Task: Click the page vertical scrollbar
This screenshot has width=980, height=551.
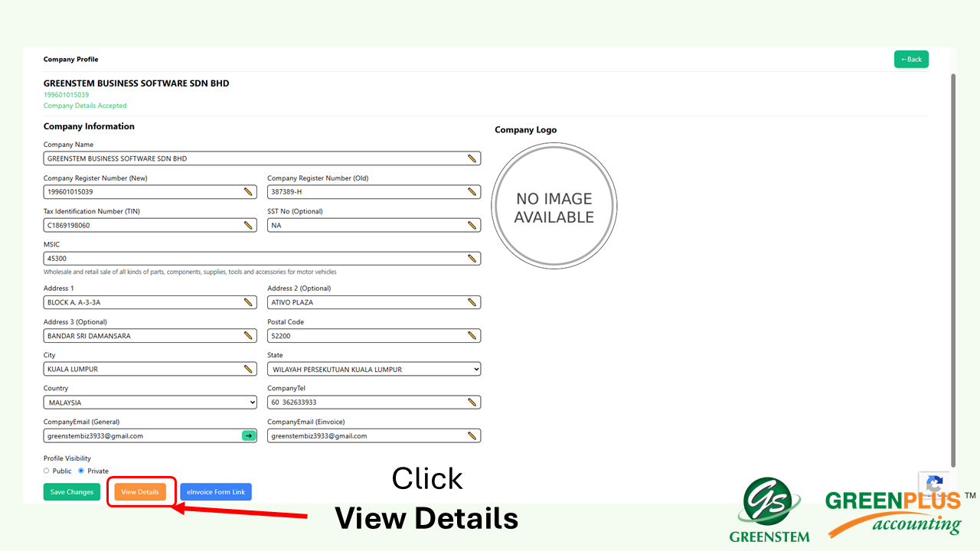Action: pyautogui.click(x=953, y=269)
